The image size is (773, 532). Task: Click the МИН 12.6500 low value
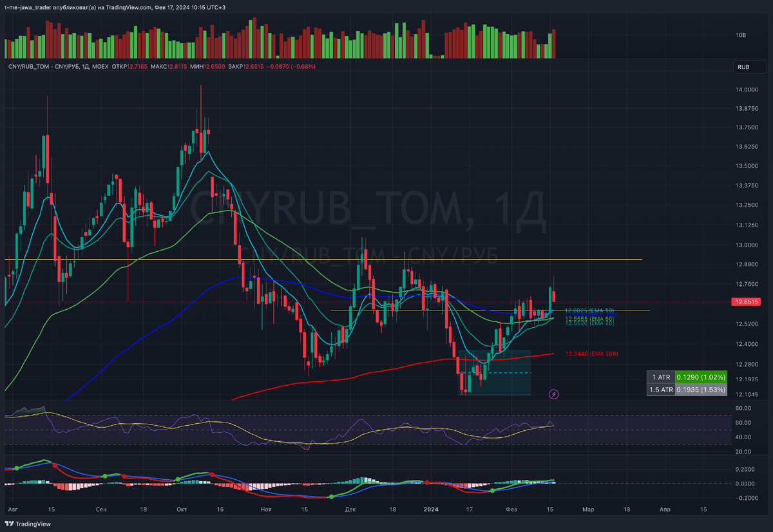tap(208, 66)
